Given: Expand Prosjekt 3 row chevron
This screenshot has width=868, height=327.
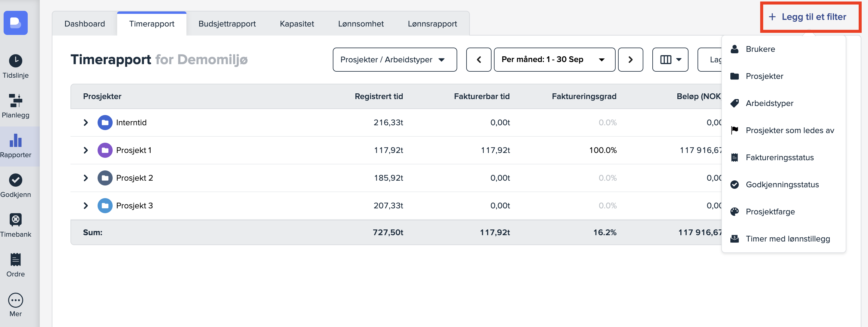Looking at the screenshot, I should [86, 205].
